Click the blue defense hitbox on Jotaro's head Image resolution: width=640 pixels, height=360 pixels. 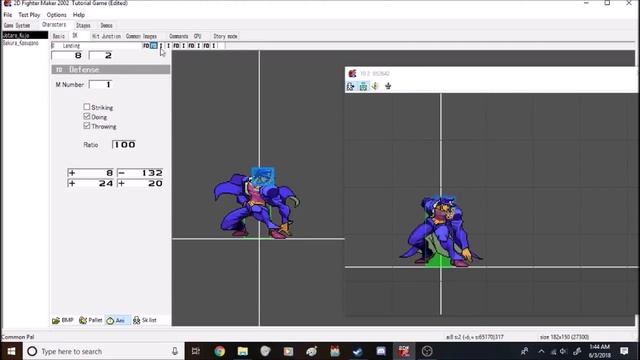263,177
